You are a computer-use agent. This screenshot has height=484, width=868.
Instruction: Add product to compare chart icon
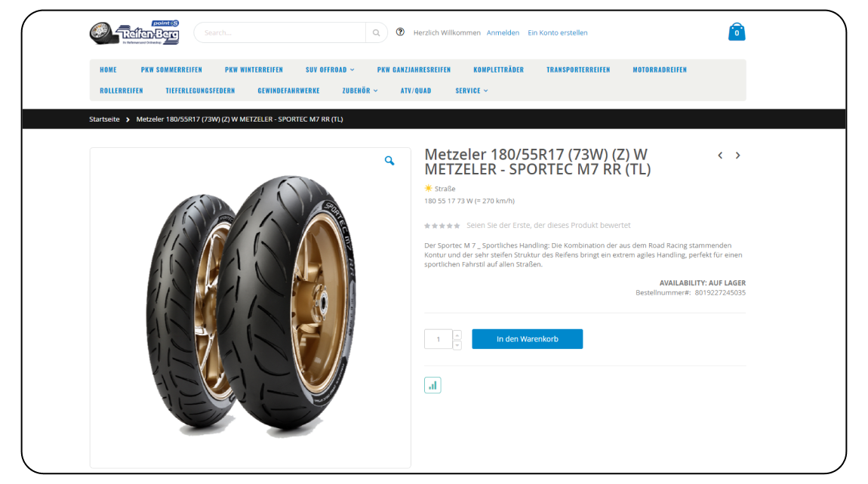[432, 385]
